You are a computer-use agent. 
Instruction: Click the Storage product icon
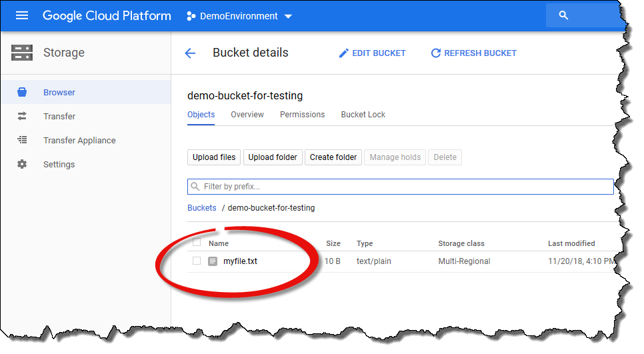(22, 53)
